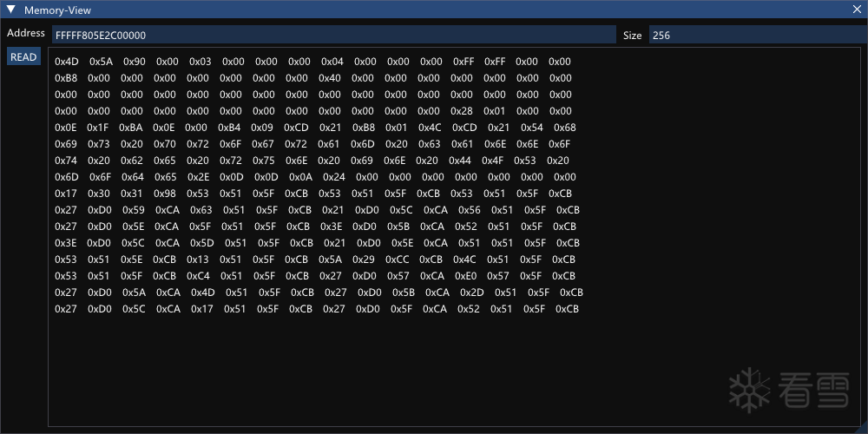This screenshot has height=434, width=868.
Task: Click the Memory-View title text
Action: [x=57, y=10]
